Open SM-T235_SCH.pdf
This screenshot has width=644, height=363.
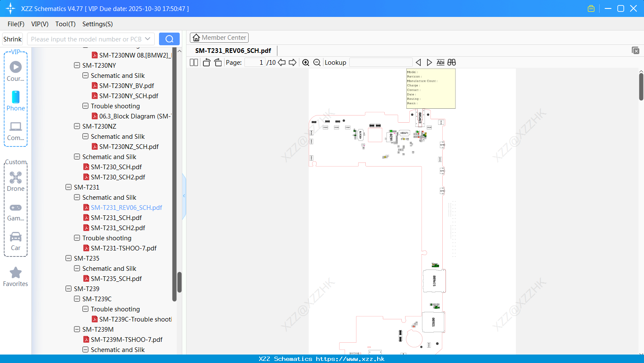coord(116,278)
